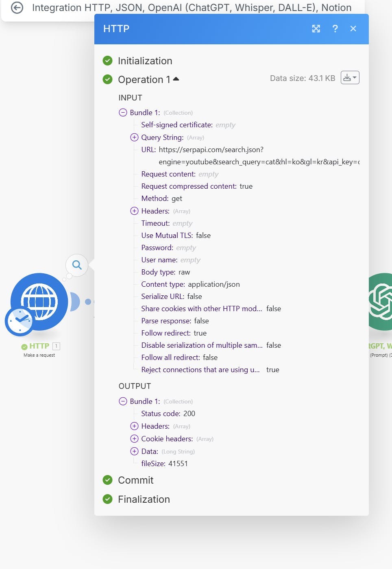Click Parse response: false row
The image size is (392, 569).
(x=175, y=321)
